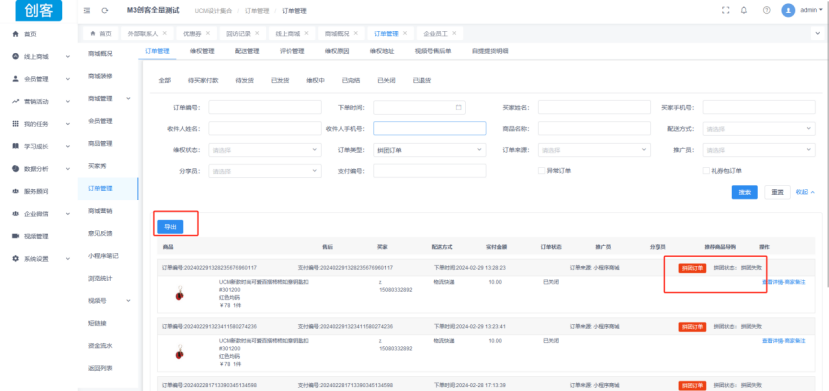Viewport: 829px width, 391px height.
Task: Click the 学习成长 book icon
Action: coord(15,146)
